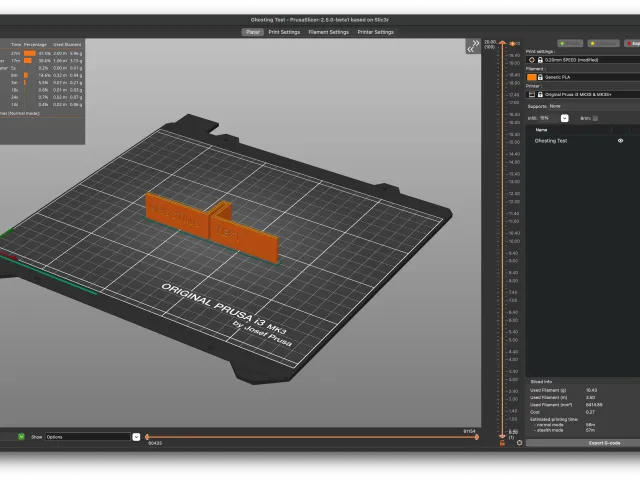The width and height of the screenshot is (640, 480).
Task: Click the 27m legend row
Action: tap(42, 53)
